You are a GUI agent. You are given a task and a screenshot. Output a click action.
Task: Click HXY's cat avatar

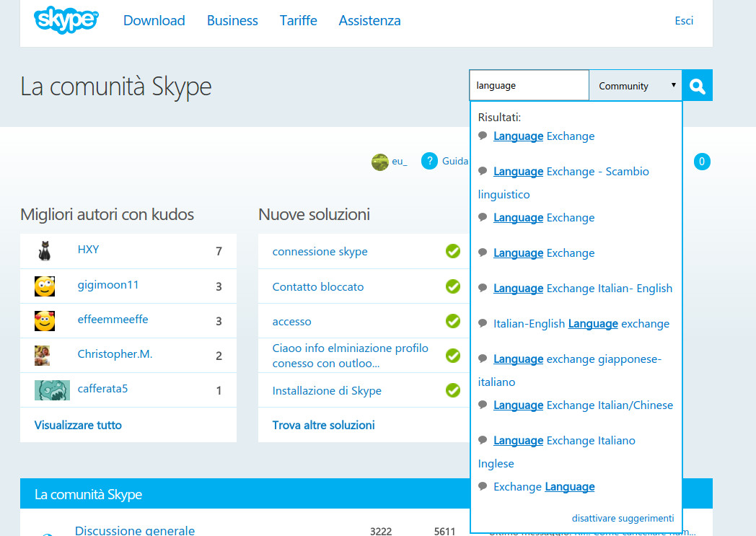[x=44, y=251]
